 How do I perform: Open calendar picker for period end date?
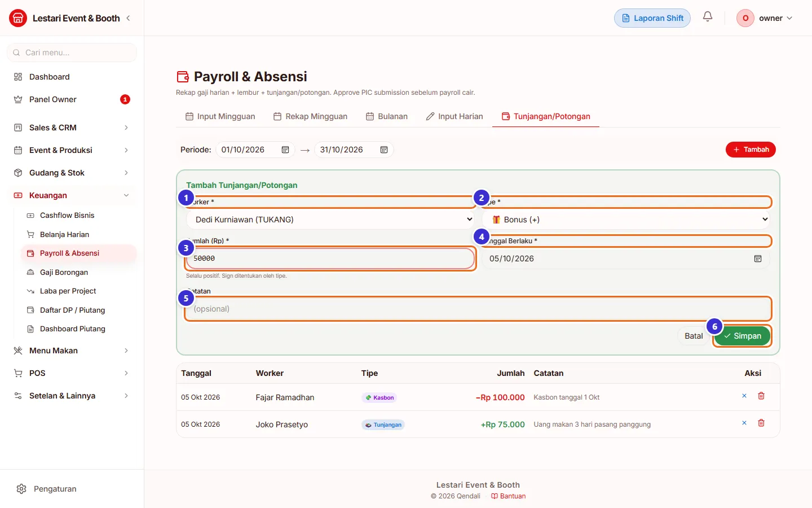(x=384, y=150)
